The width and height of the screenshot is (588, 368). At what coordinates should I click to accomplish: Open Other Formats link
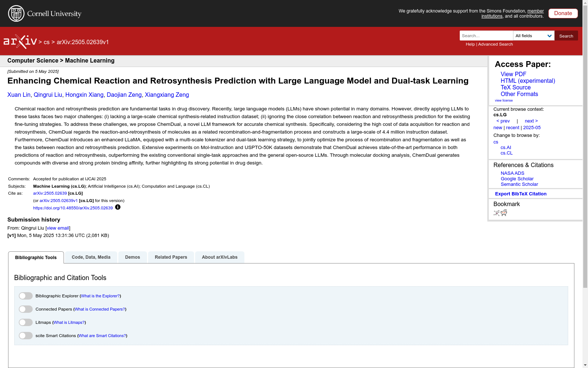tap(519, 94)
